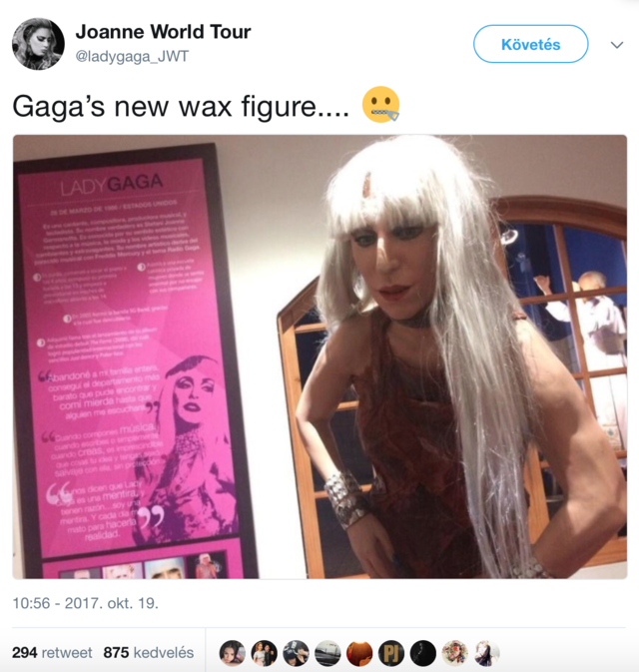Click the Követés follow button

pos(530,44)
